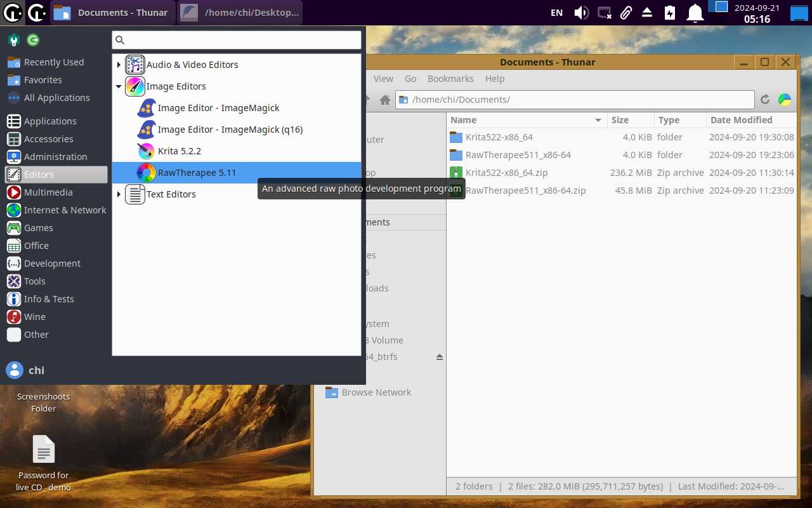Sort files by Type column
Image resolution: width=812 pixels, height=508 pixels.
pos(680,120)
